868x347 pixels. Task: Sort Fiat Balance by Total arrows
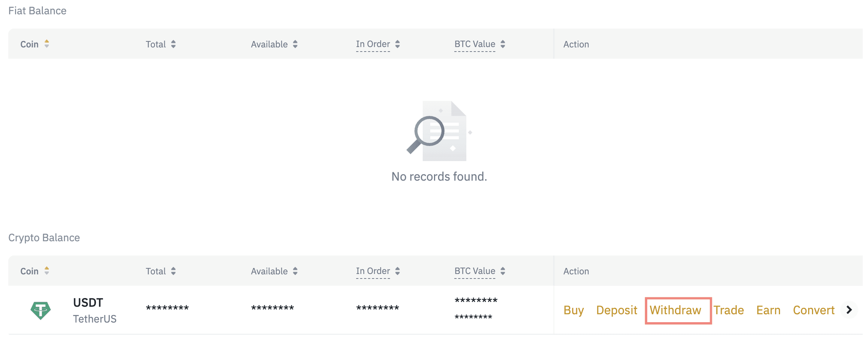173,44
